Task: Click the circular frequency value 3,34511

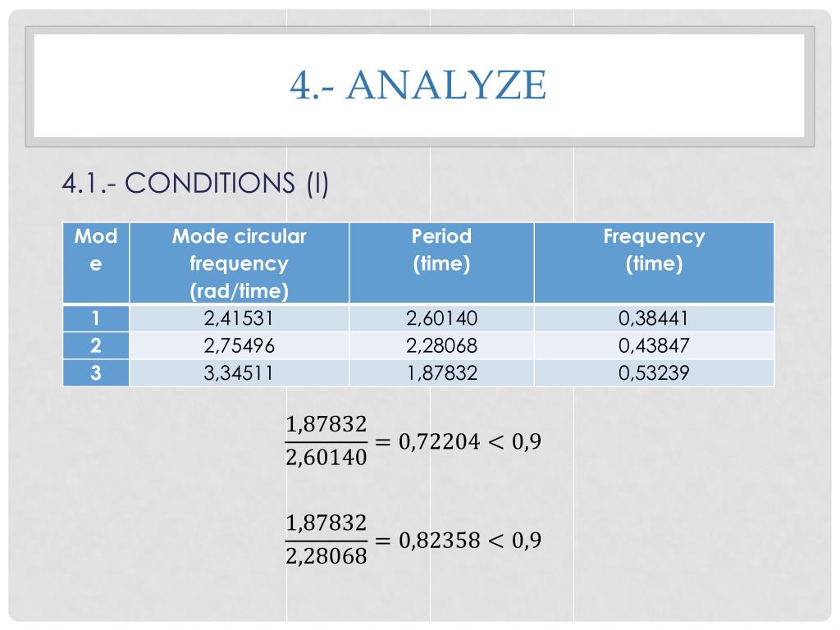Action: [239, 373]
